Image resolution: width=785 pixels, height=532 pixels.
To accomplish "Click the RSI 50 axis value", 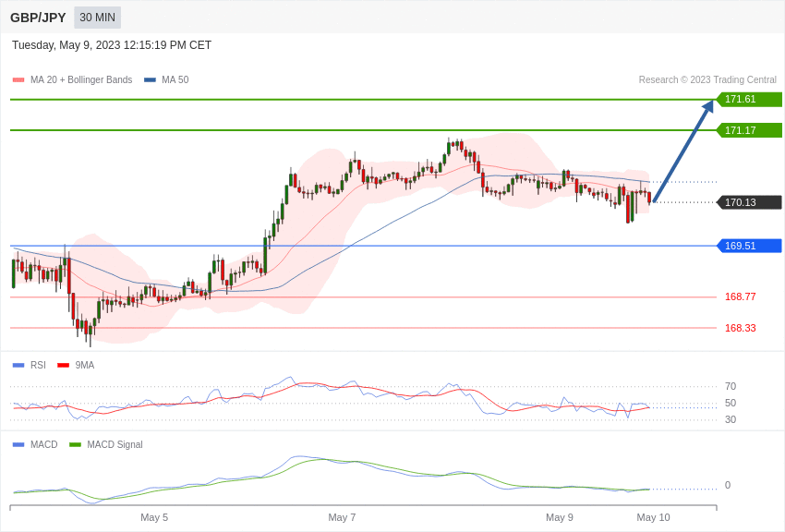I will coord(731,403).
